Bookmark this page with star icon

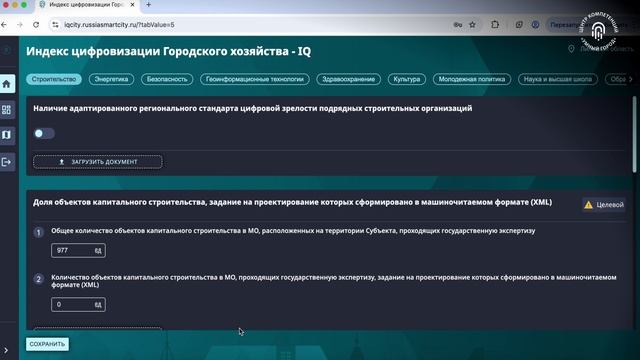(x=472, y=25)
